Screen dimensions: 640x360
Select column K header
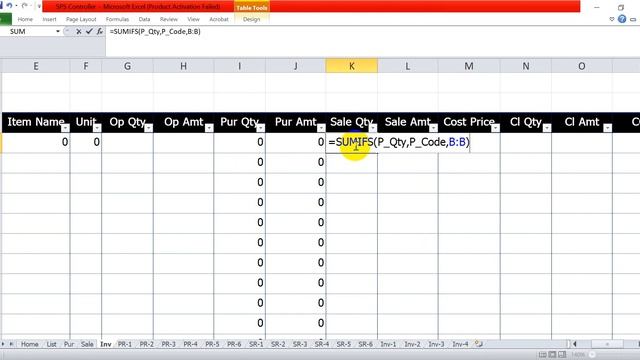point(351,66)
